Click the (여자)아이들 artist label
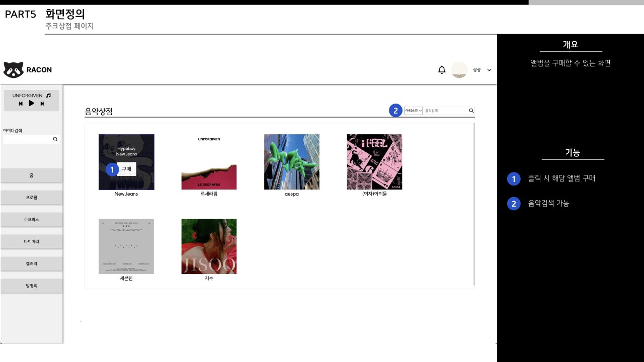The width and height of the screenshot is (644, 362). tap(374, 194)
